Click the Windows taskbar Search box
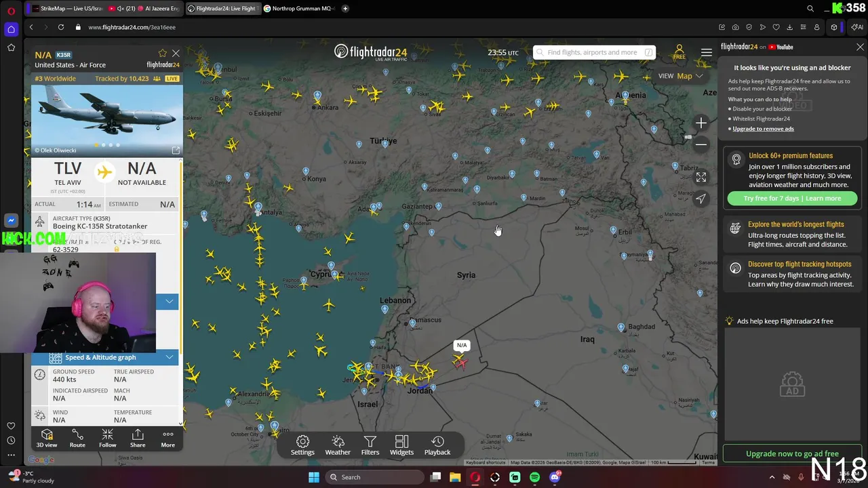 [374, 477]
